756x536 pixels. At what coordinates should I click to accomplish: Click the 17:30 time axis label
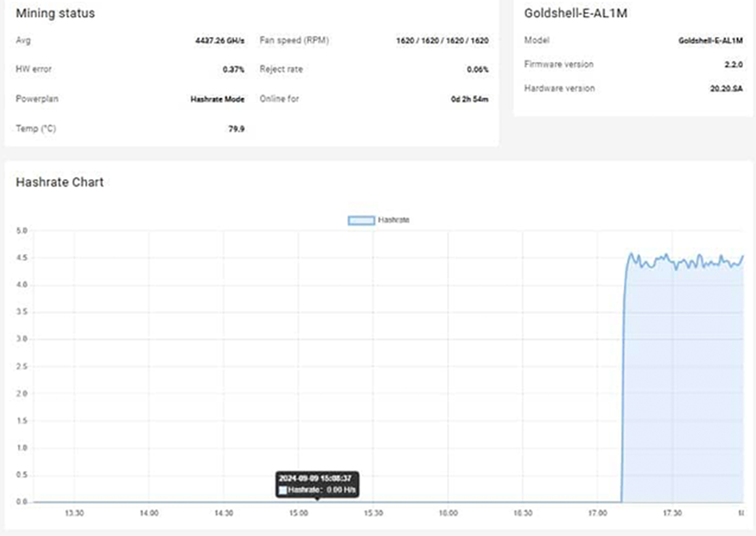coord(672,513)
